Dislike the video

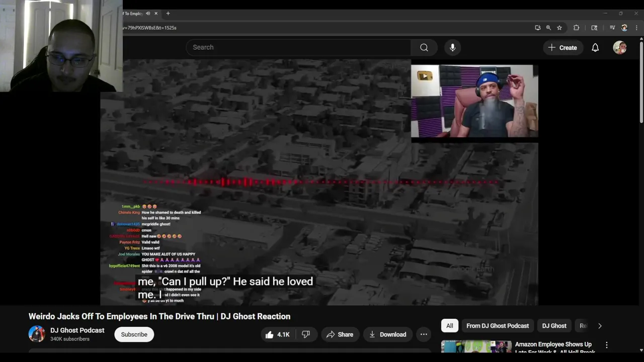[306, 334]
